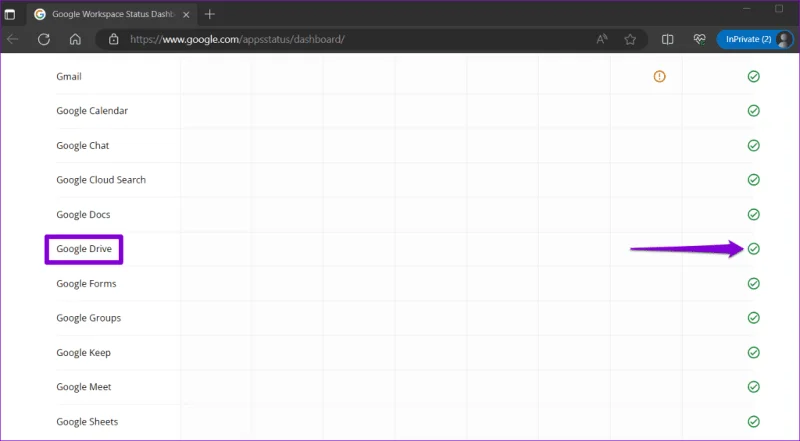Close the Google Workspace Status Dashboard tab
Viewport: 800px width, 441px height.
[x=186, y=15]
